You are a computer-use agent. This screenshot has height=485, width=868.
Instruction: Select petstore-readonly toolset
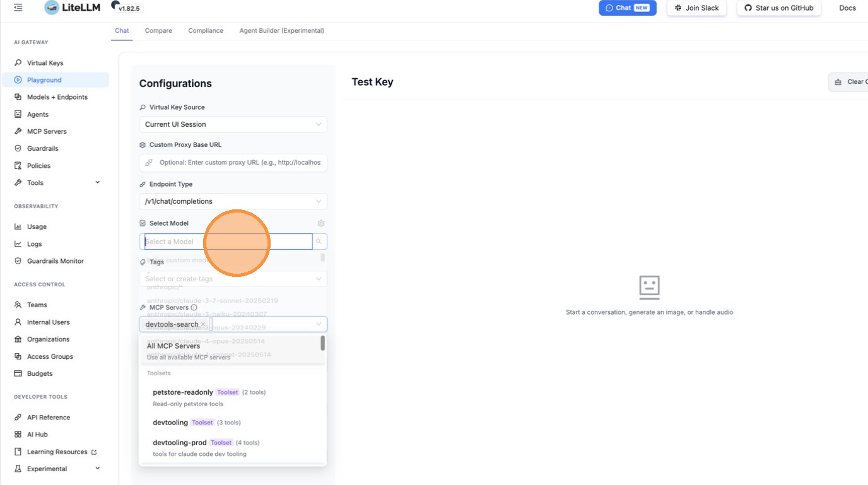tap(232, 397)
